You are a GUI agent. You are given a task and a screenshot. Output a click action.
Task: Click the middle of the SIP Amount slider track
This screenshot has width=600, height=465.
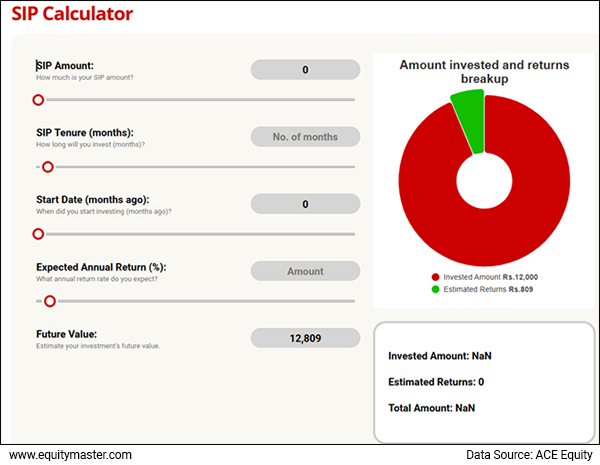196,100
